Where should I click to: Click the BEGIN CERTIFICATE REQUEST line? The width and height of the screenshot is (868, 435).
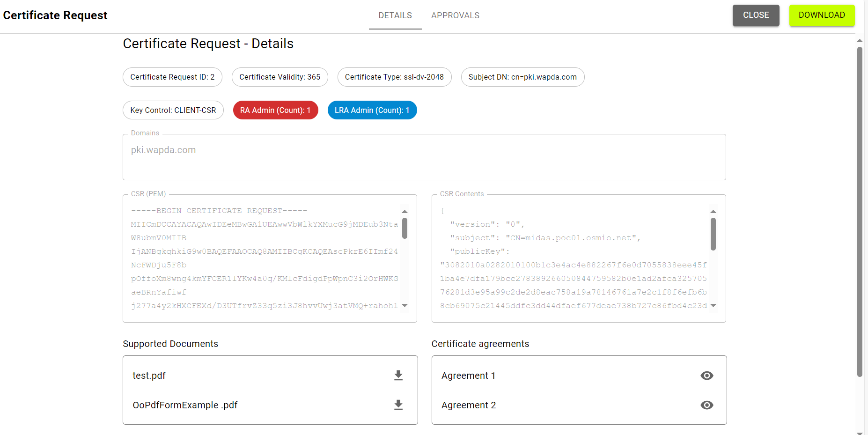pyautogui.click(x=219, y=211)
